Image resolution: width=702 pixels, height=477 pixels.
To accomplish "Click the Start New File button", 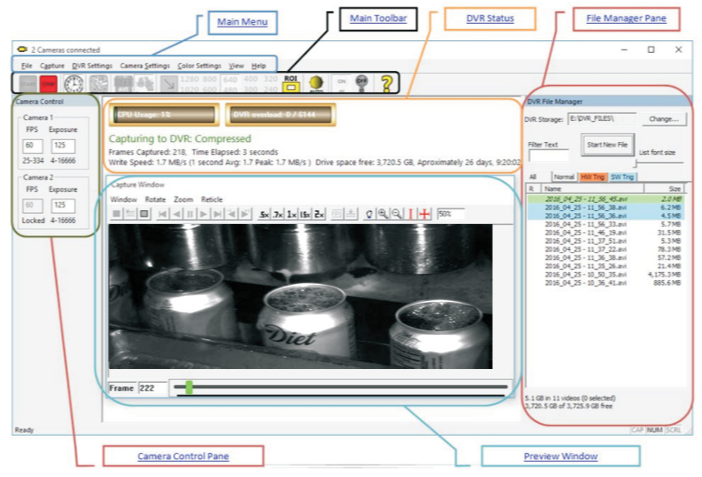I will coord(607,145).
